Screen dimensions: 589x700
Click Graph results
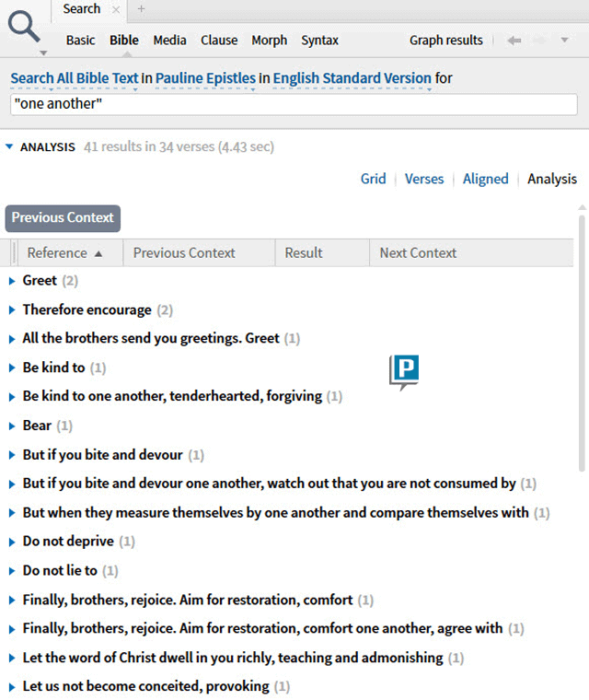coord(445,41)
